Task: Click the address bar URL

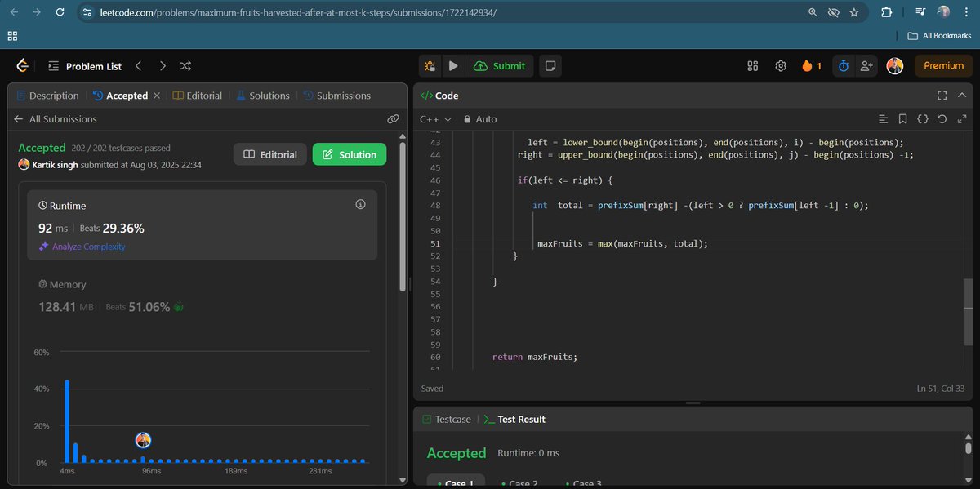Action: [297, 13]
